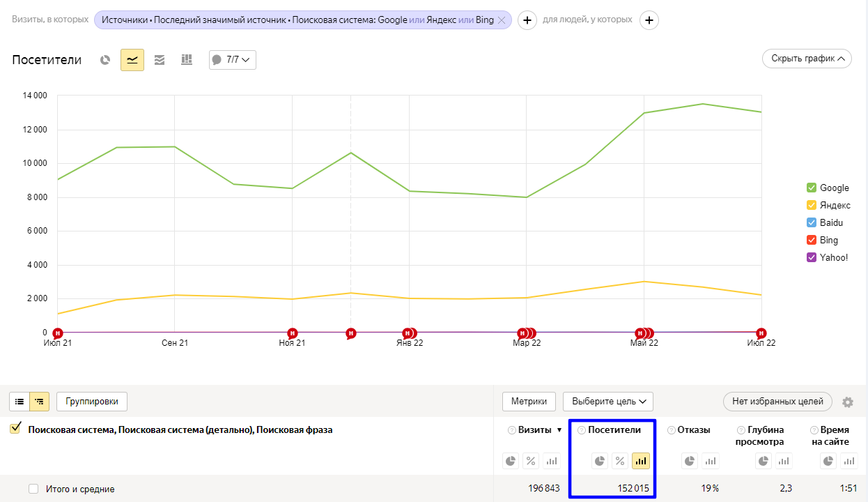Switch chart to pie chart view

(x=105, y=60)
